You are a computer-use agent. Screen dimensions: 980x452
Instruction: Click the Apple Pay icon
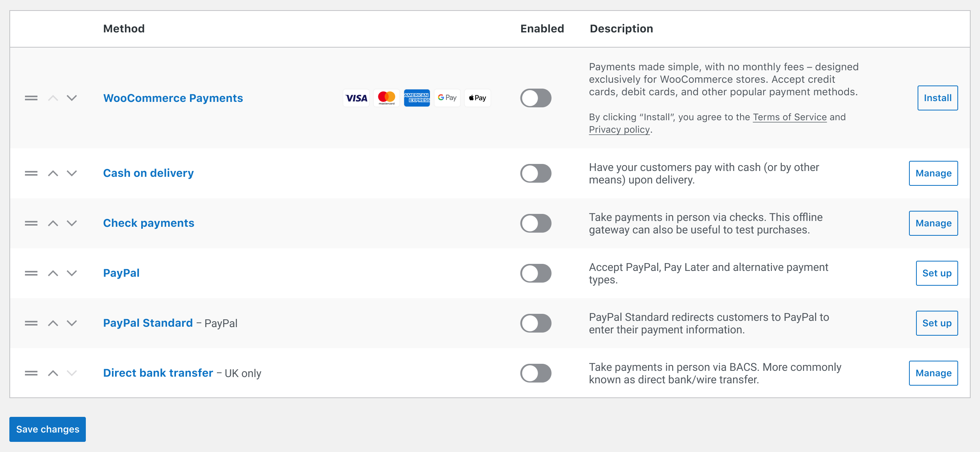tap(478, 98)
